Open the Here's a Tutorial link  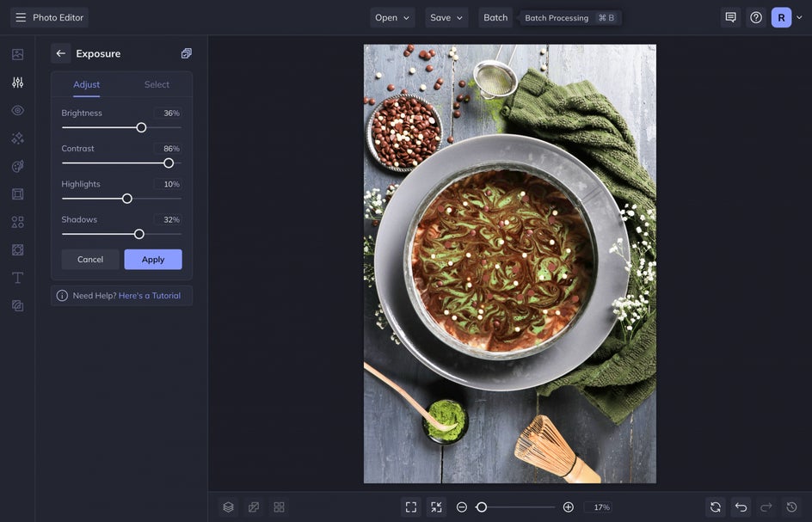pos(150,296)
